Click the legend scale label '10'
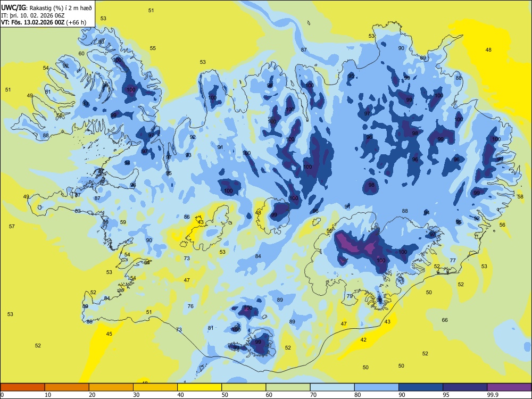This screenshot has width=532, height=399. [x=48, y=395]
